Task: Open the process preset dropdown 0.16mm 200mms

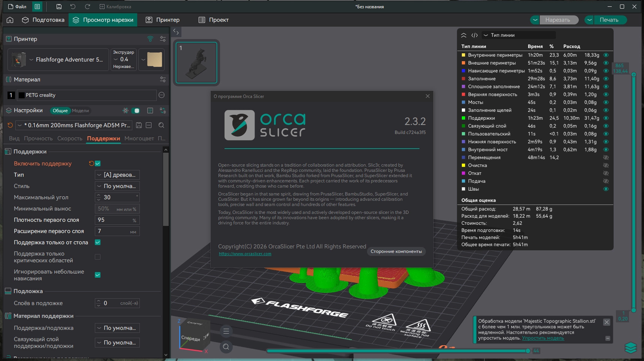Action: pos(74,125)
